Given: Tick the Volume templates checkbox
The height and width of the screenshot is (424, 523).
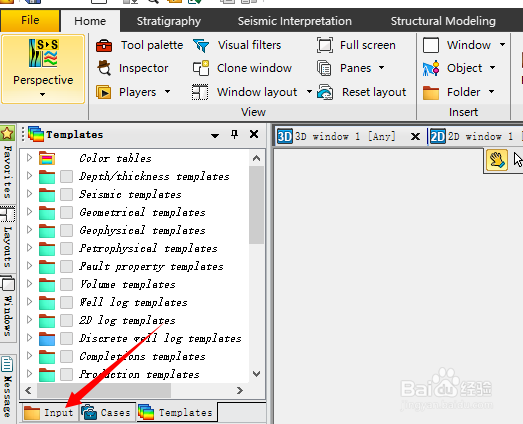Looking at the screenshot, I should [66, 284].
